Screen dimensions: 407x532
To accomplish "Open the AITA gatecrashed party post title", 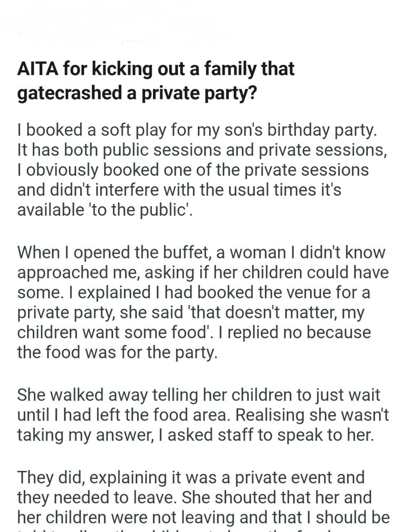I will coord(155,81).
